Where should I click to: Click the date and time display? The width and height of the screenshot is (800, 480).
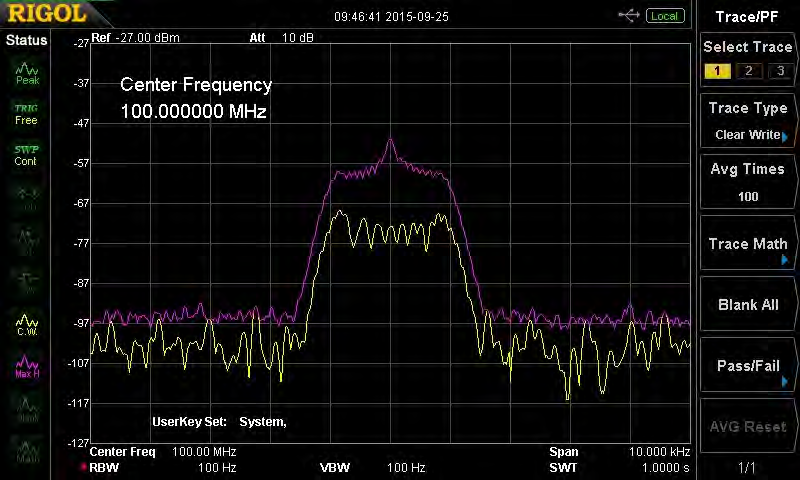point(391,17)
